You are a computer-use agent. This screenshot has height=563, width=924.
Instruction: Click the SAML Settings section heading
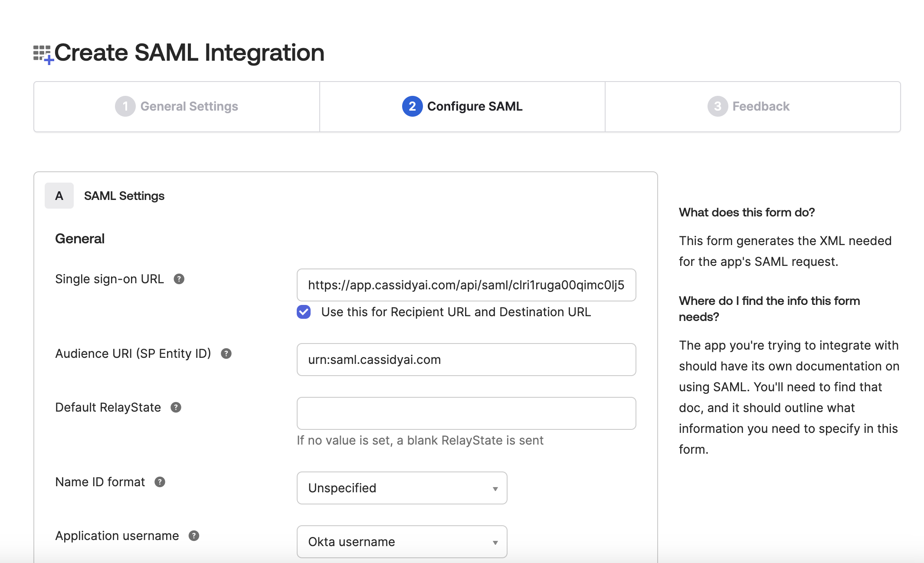pos(124,196)
